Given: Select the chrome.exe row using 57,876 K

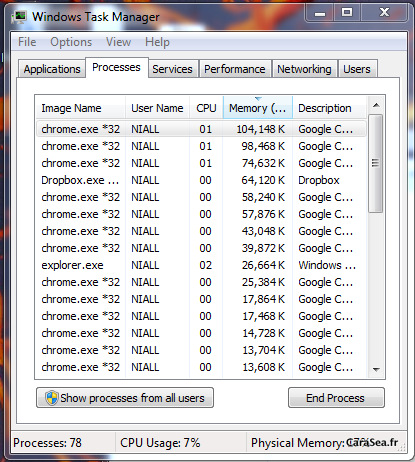Looking at the screenshot, I should [201, 214].
